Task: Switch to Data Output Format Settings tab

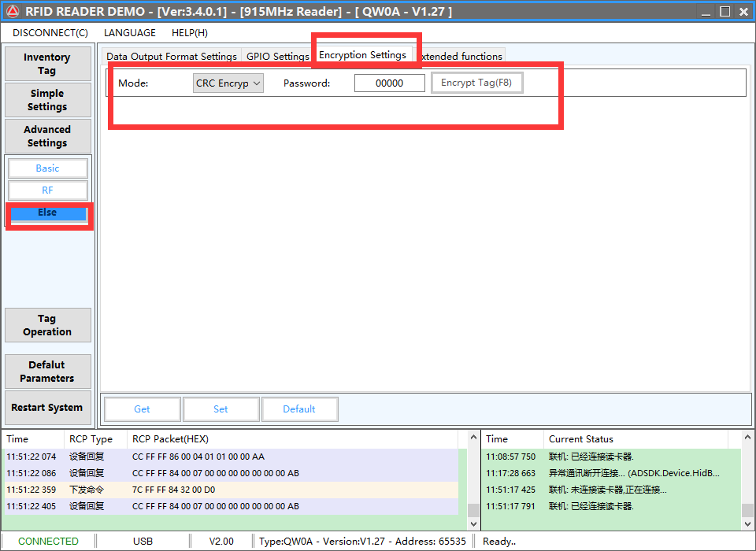Action: click(172, 57)
